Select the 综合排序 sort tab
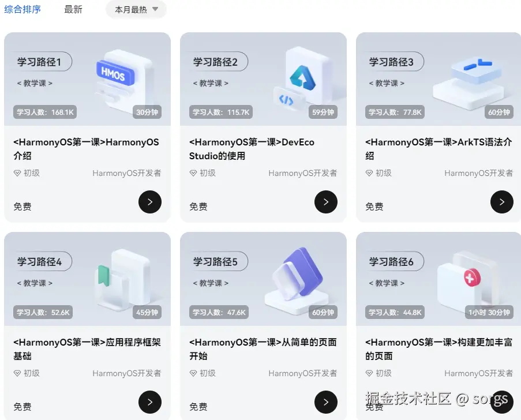The height and width of the screenshot is (420, 521). 23,9
